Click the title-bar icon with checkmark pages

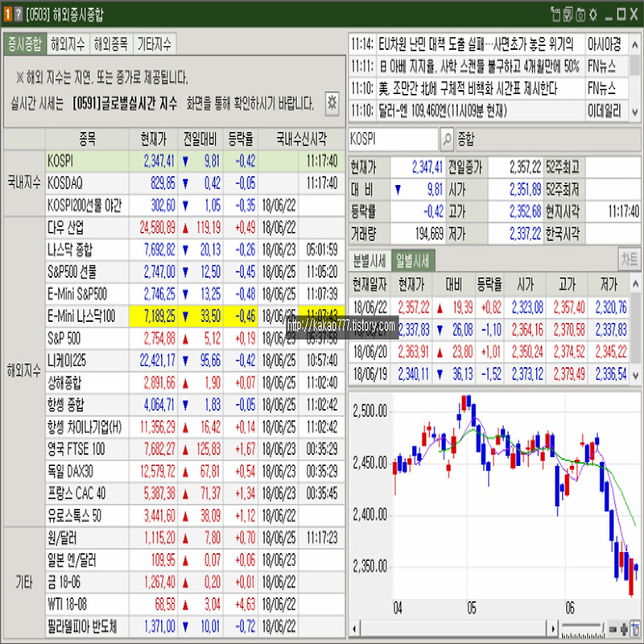568,14
